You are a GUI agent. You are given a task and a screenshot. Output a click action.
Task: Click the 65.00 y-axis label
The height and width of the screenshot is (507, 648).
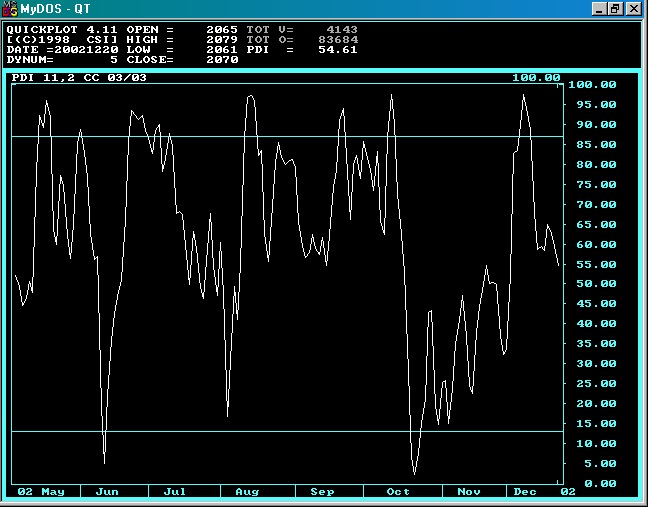click(x=596, y=224)
